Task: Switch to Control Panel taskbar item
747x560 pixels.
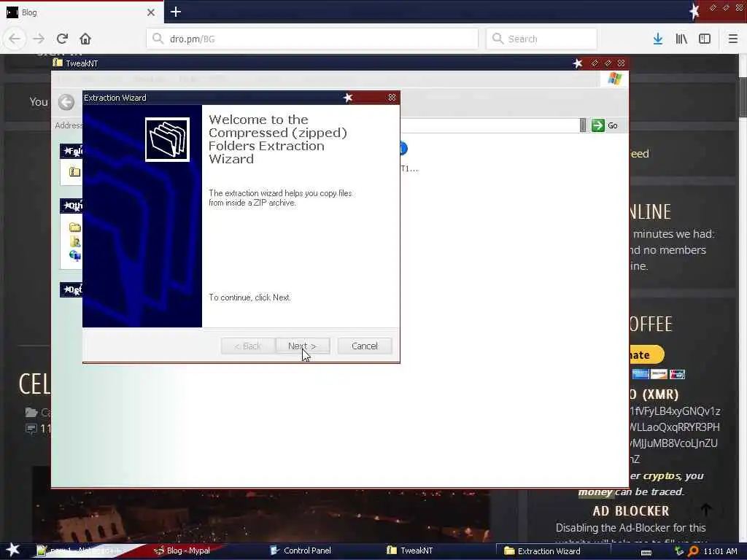Action: (300, 551)
